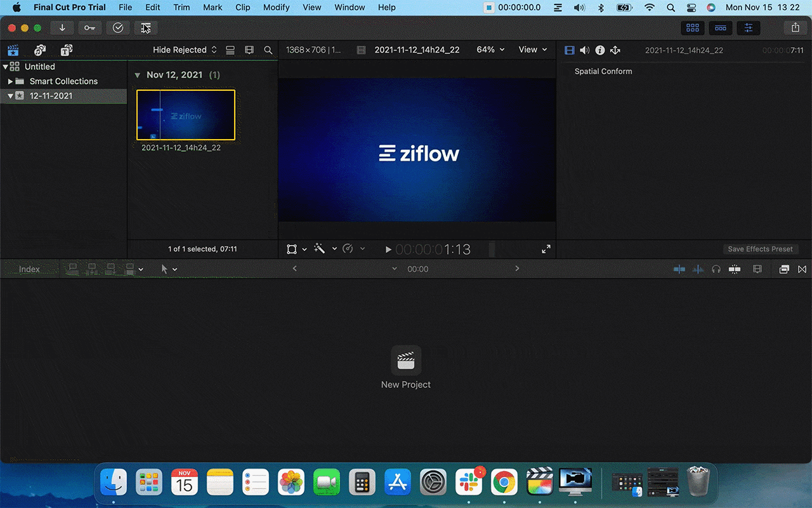
Task: Open the viewer View options dropdown
Action: coord(533,50)
